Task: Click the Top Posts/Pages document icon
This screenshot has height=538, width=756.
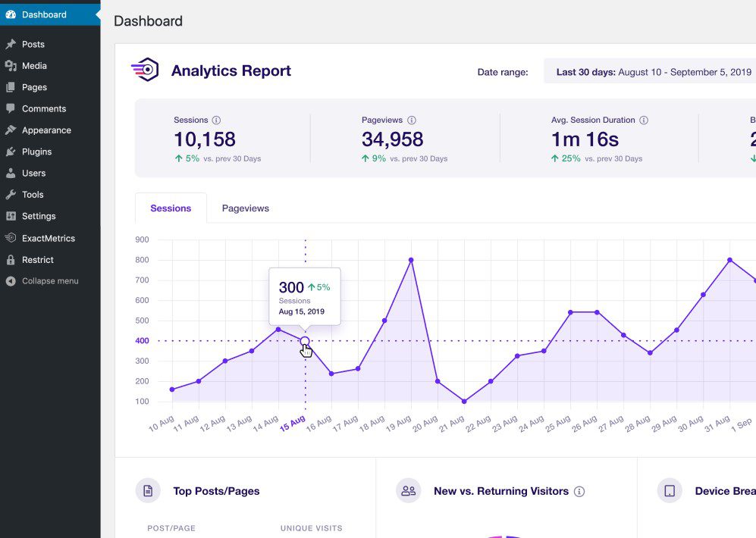Action: click(148, 491)
